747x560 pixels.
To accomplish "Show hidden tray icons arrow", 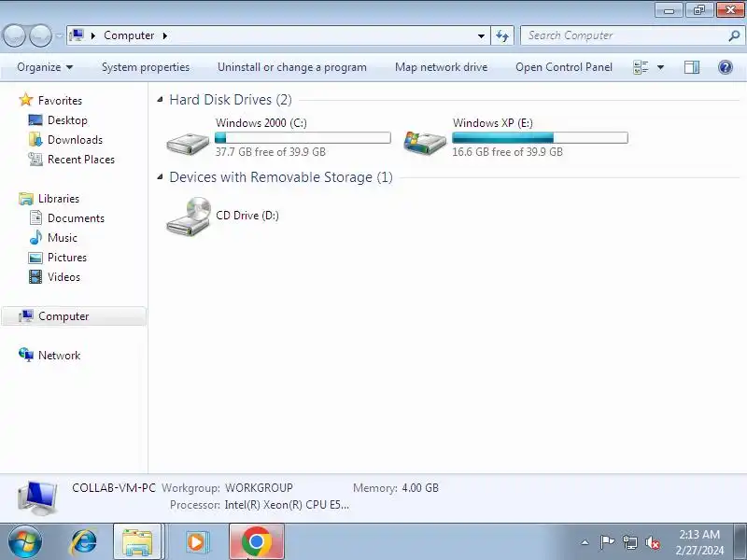I will tap(585, 542).
